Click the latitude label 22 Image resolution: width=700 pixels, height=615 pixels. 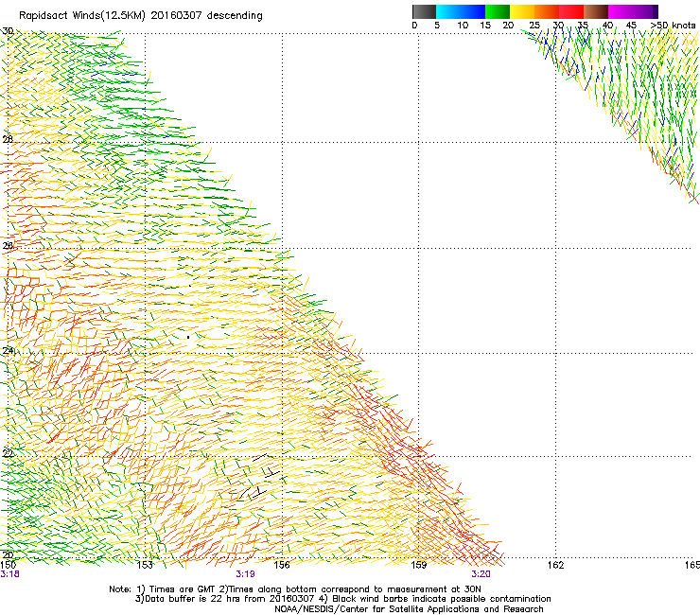pyautogui.click(x=8, y=453)
